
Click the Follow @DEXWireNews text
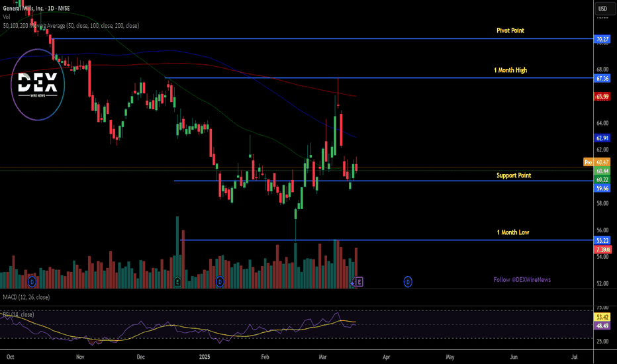(x=522, y=280)
